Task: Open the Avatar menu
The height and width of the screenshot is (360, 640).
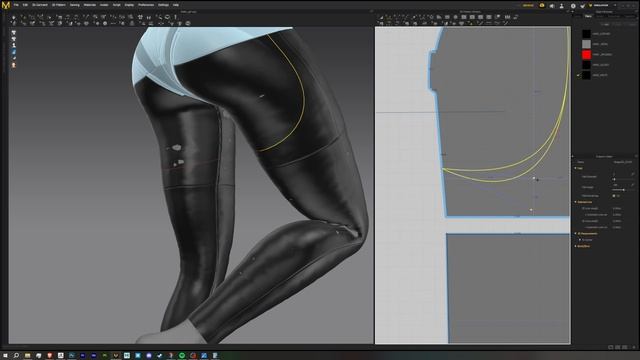Action: (x=104, y=5)
